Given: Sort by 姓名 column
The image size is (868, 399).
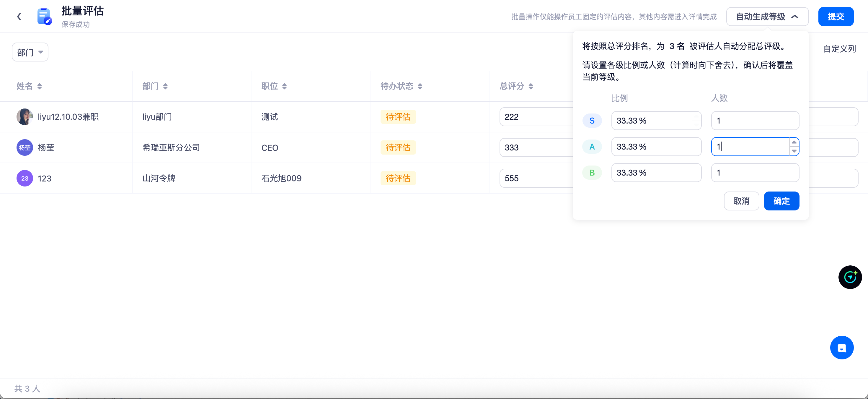Looking at the screenshot, I should [x=40, y=86].
